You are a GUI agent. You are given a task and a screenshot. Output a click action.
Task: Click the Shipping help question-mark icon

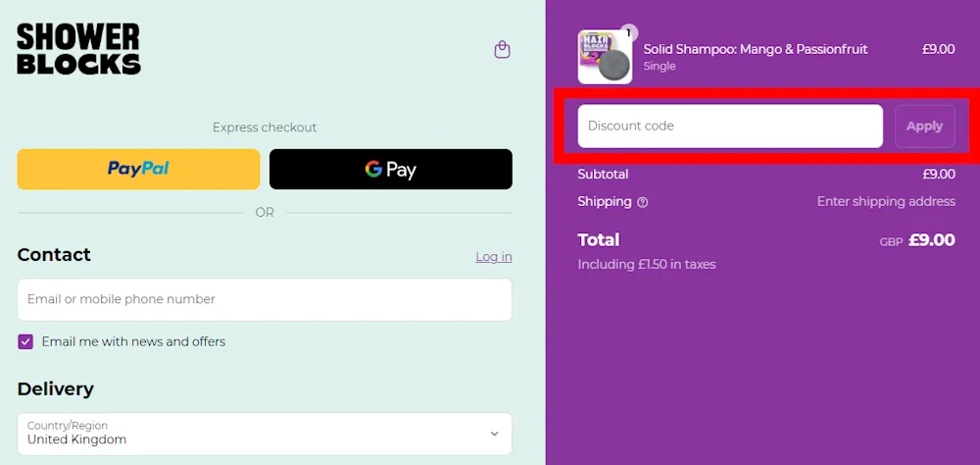pyautogui.click(x=643, y=202)
